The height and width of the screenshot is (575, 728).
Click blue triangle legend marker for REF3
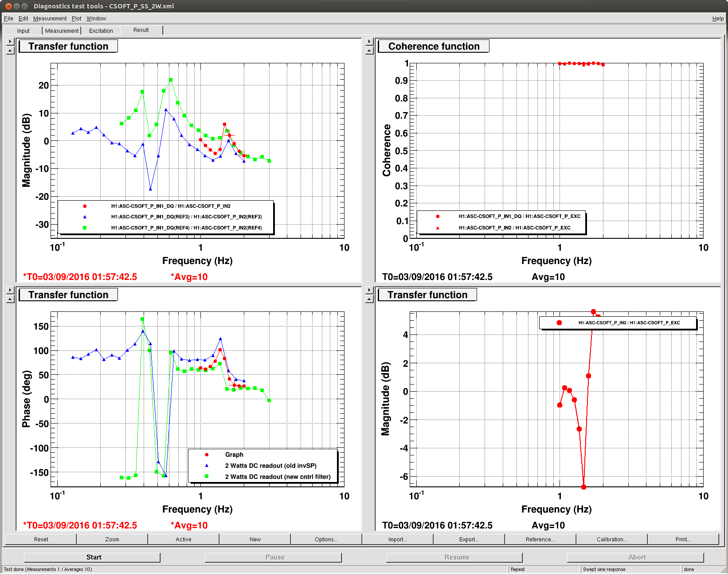(x=85, y=217)
